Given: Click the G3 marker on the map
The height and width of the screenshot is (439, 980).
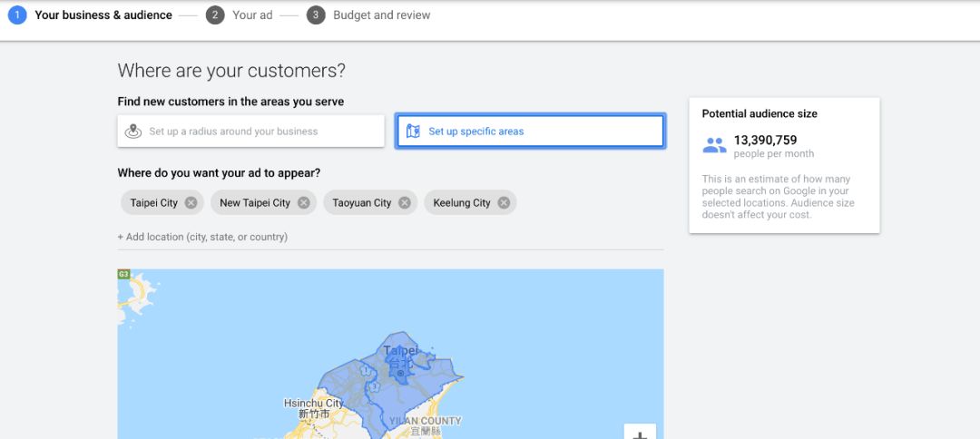Looking at the screenshot, I should click(x=123, y=274).
